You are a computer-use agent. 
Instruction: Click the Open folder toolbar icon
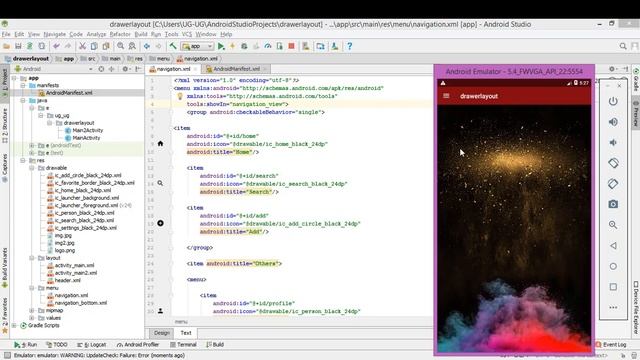pos(6,47)
